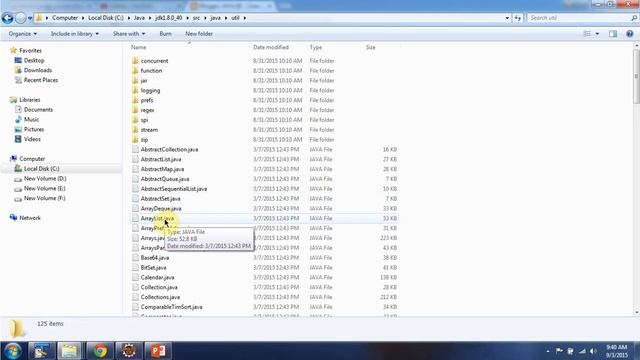Refresh the util folder view
The width and height of the screenshot is (640, 360).
(x=518, y=18)
